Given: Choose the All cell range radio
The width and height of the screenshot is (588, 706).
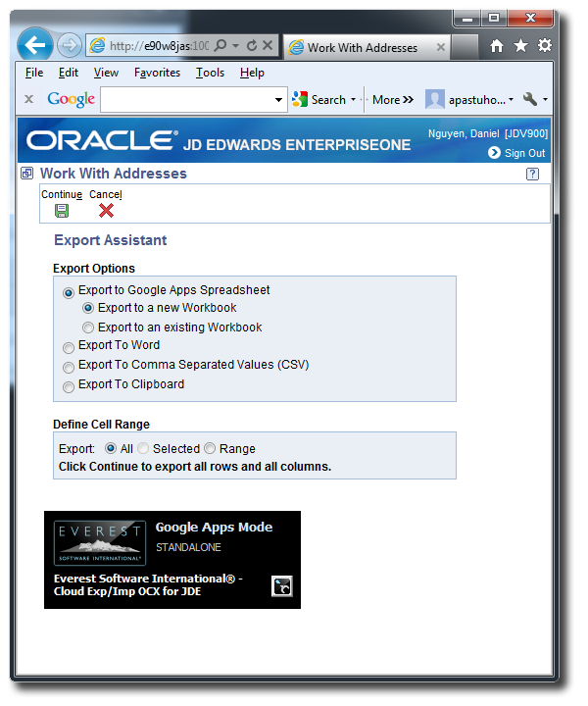Looking at the screenshot, I should [110, 448].
